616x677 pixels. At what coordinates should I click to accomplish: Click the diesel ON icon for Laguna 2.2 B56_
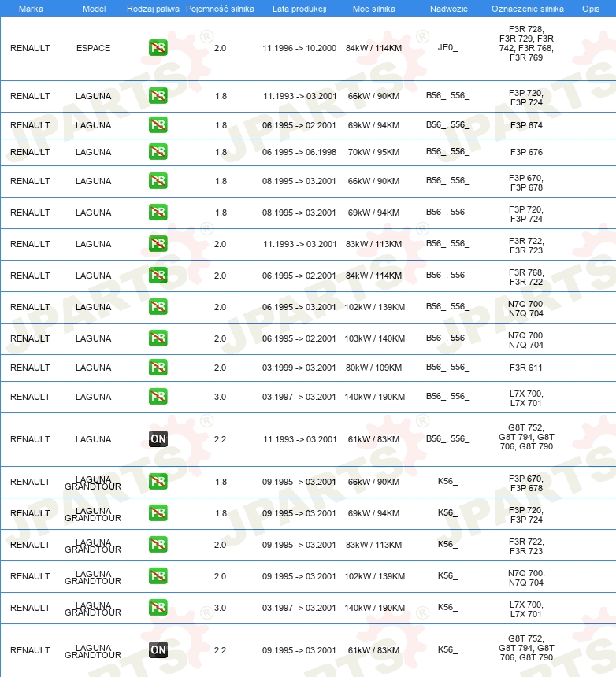coord(158,438)
